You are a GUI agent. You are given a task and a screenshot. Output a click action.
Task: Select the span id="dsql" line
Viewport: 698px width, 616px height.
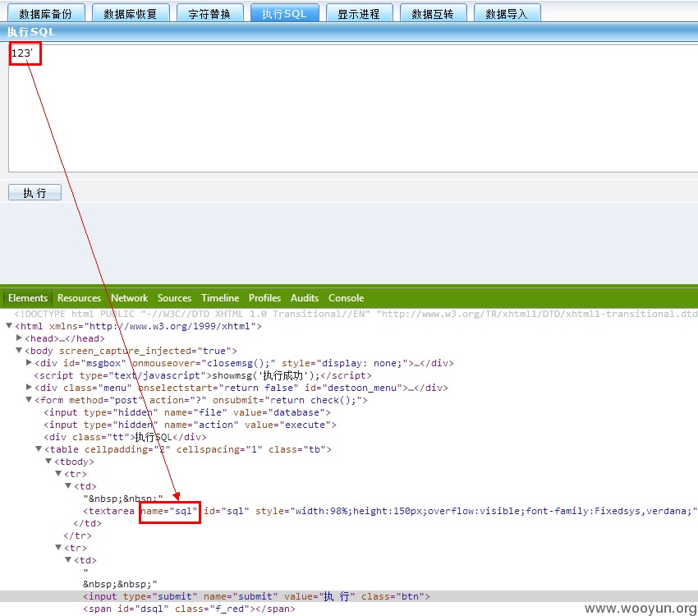click(189, 609)
